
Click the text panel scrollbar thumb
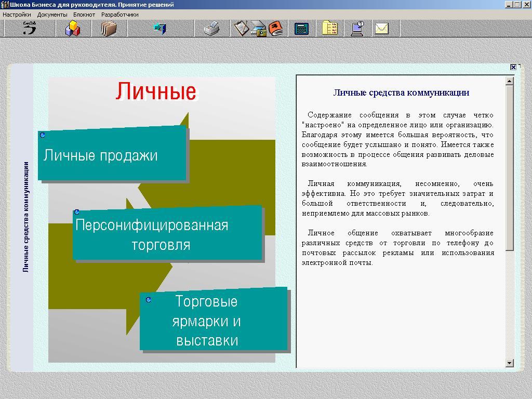(x=509, y=168)
